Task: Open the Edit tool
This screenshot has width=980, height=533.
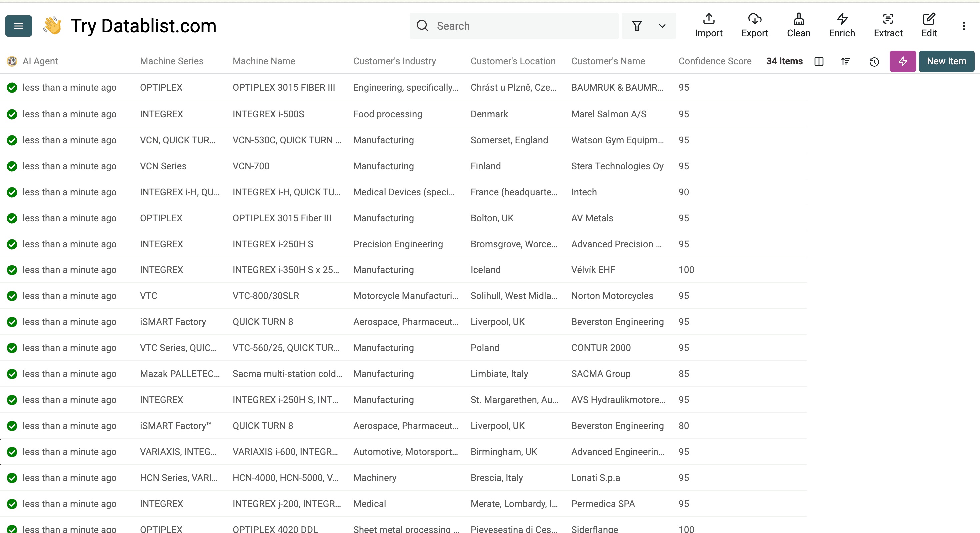Action: (929, 25)
